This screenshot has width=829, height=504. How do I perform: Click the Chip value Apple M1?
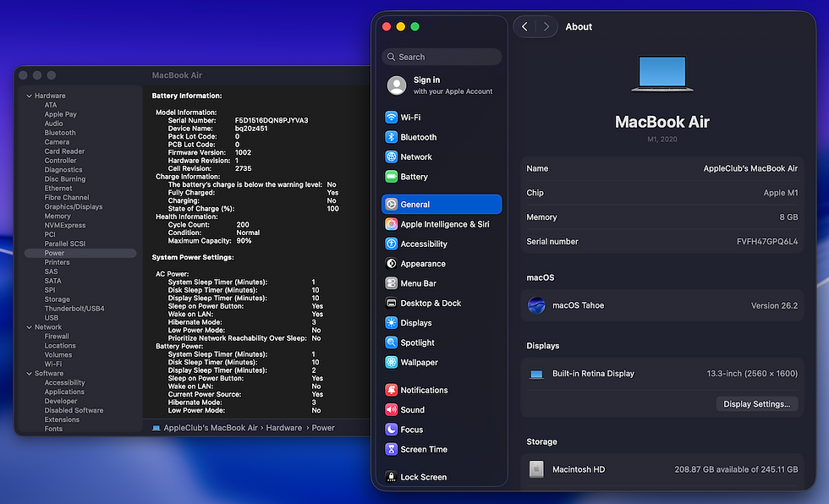coord(780,193)
